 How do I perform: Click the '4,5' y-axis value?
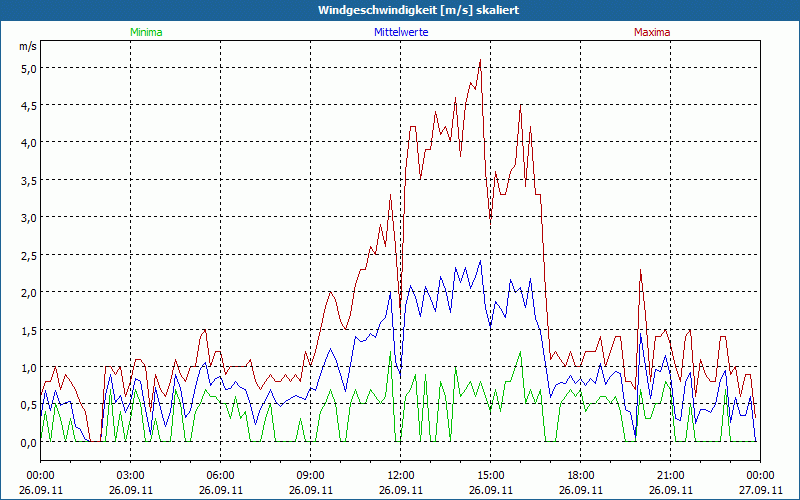click(x=29, y=106)
